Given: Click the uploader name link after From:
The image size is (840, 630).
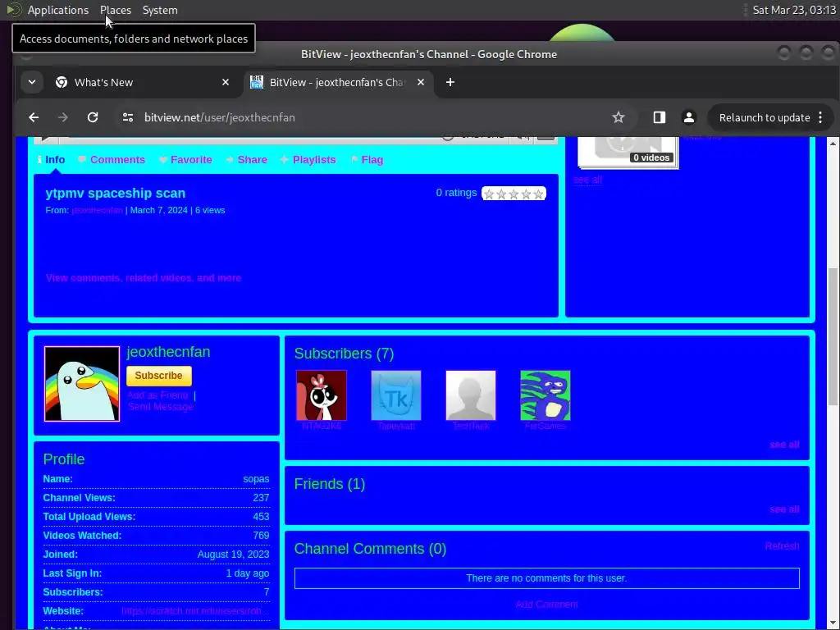Looking at the screenshot, I should [x=97, y=211].
